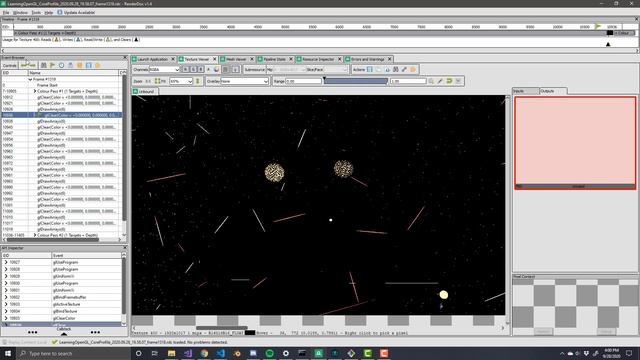Image resolution: width=640 pixels, height=360 pixels.
Task: Click the color wheel icon beside the A channel
Action: coord(217,70)
